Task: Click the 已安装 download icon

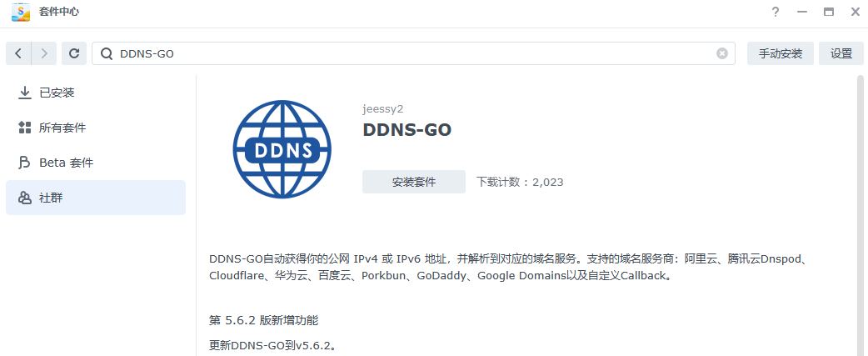Action: pyautogui.click(x=25, y=93)
